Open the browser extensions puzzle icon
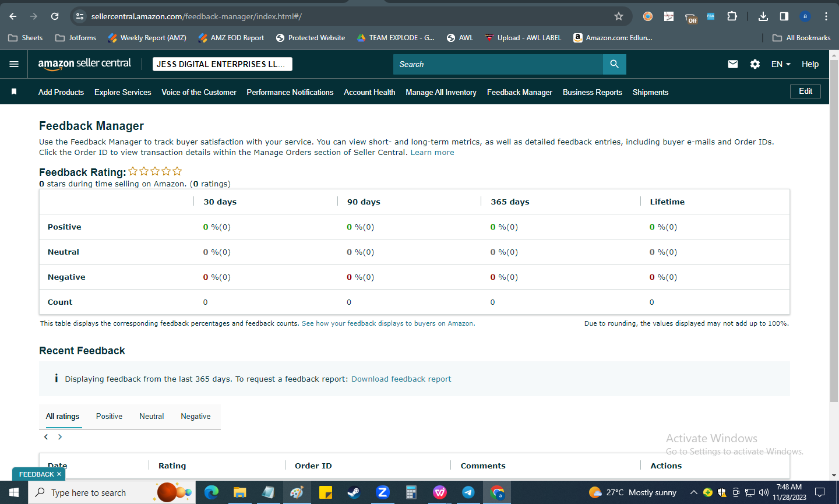 (732, 16)
